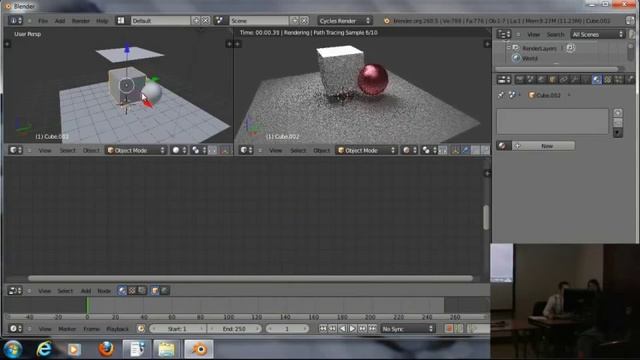Delete the Default screen layout
The width and height of the screenshot is (640, 360).
click(205, 20)
